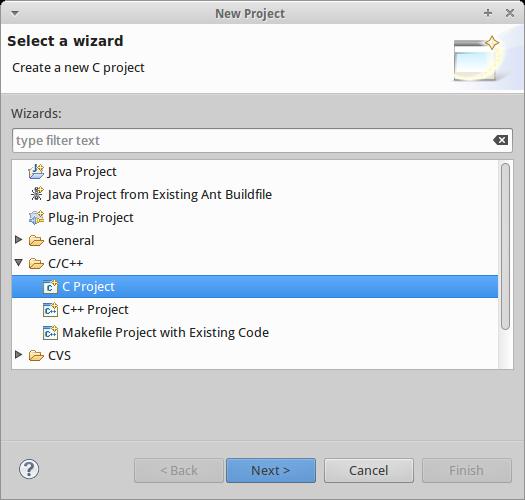Select Makefile Project with Existing Code

(x=165, y=333)
